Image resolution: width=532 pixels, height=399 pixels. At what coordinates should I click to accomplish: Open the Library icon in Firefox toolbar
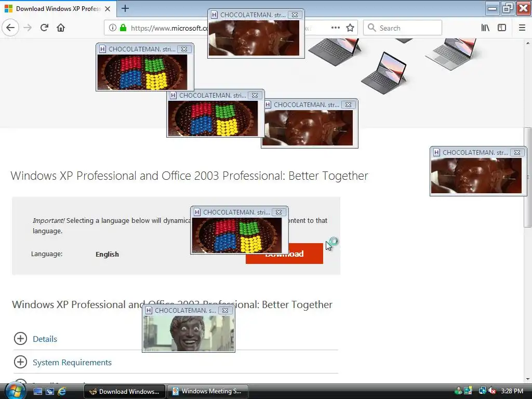[485, 28]
